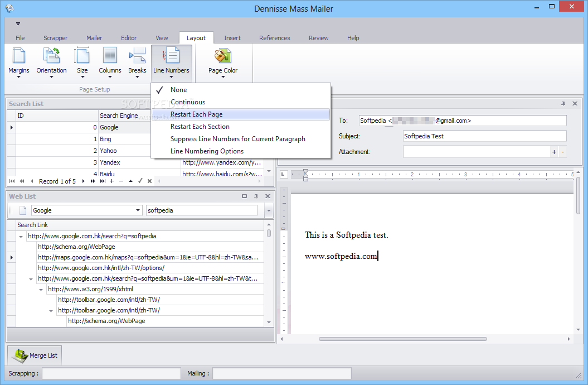Switch to the Scrapper tab
The image size is (588, 385).
[56, 38]
